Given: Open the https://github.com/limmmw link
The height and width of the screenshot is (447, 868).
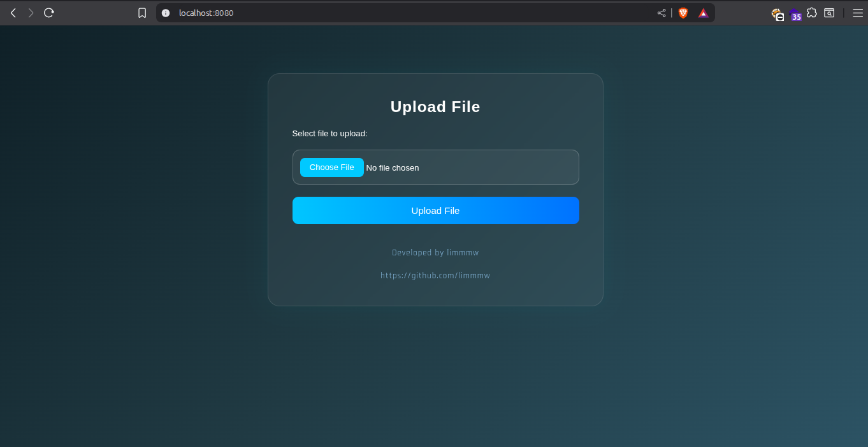Looking at the screenshot, I should tap(435, 276).
